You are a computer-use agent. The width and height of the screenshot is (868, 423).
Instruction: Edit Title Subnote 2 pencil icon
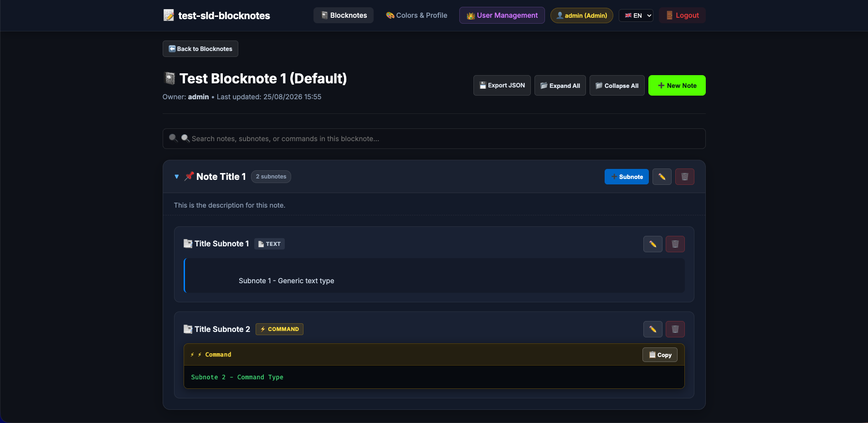pos(652,329)
